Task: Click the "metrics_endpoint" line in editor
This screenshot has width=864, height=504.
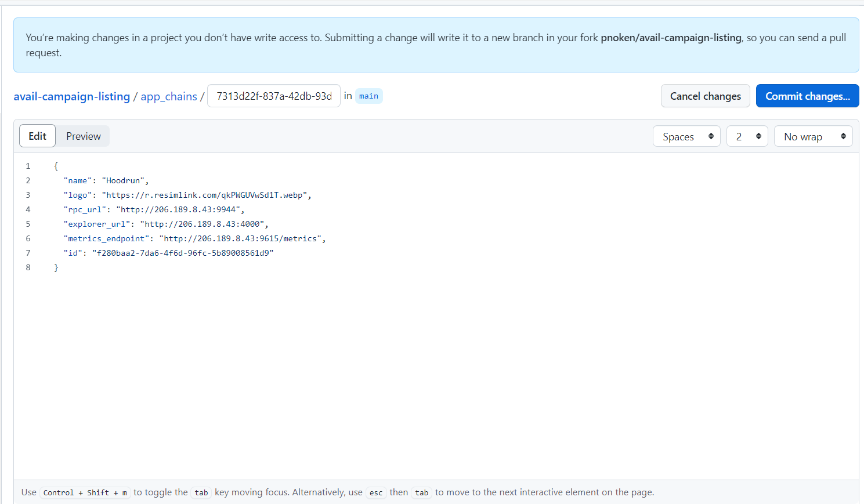Action: click(194, 239)
